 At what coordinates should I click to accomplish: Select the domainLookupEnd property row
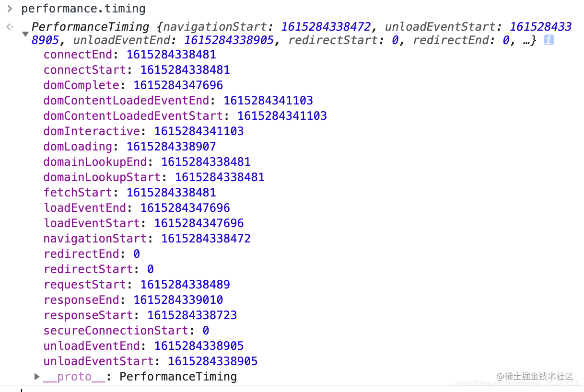click(x=147, y=162)
